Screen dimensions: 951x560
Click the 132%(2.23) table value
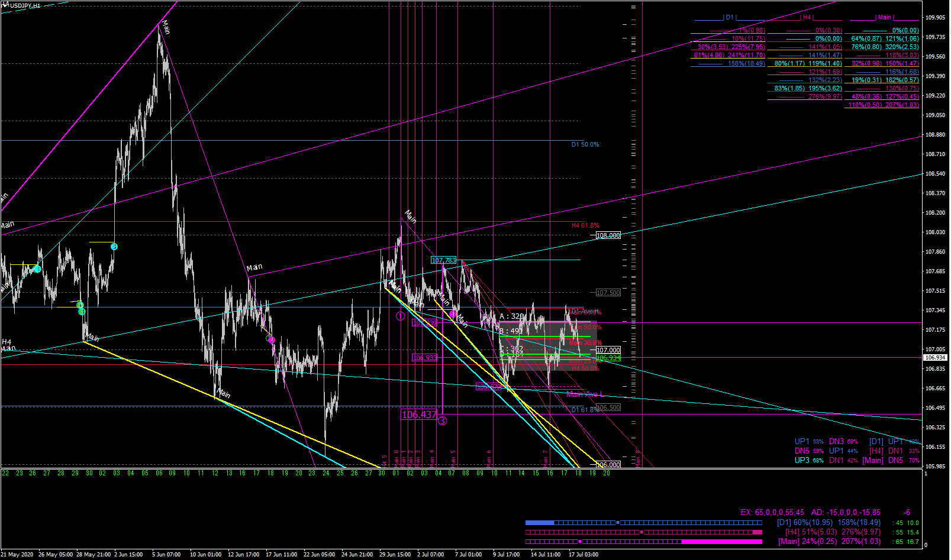pos(825,80)
